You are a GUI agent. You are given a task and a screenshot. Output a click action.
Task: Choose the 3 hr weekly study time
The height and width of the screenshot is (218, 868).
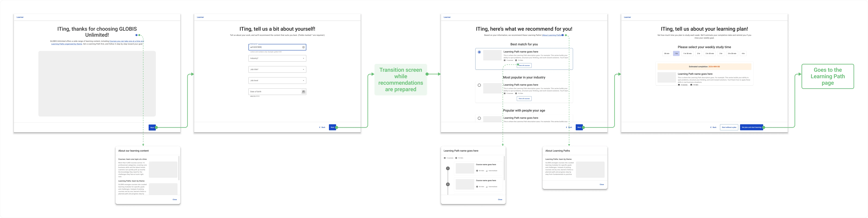721,53
